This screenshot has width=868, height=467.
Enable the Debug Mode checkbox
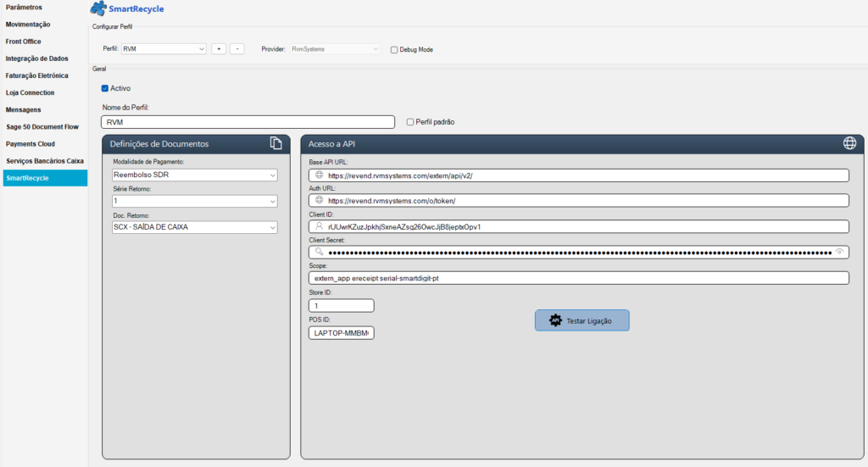(394, 50)
